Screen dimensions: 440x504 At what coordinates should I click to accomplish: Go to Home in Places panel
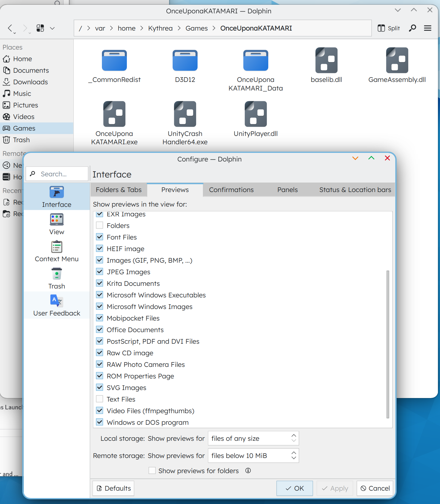click(x=37, y=59)
